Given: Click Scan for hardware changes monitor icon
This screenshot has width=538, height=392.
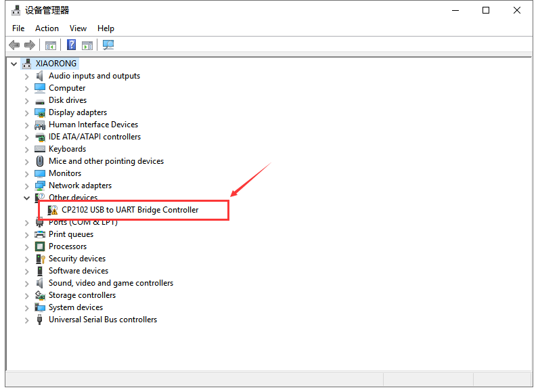Looking at the screenshot, I should 108,45.
